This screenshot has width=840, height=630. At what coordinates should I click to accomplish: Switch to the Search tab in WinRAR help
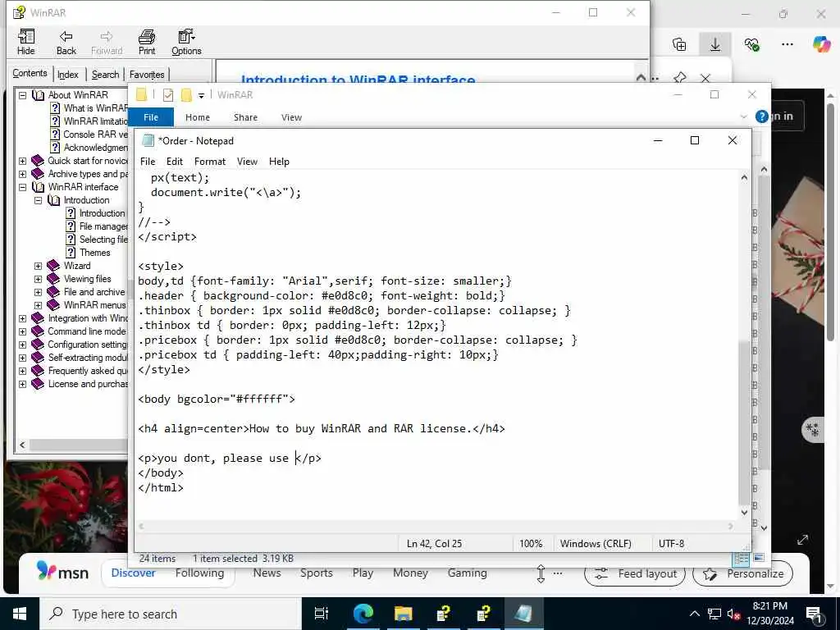(105, 75)
